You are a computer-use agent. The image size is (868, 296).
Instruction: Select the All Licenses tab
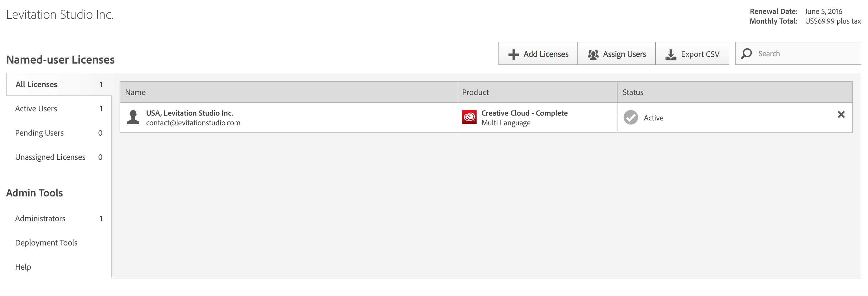pos(36,84)
